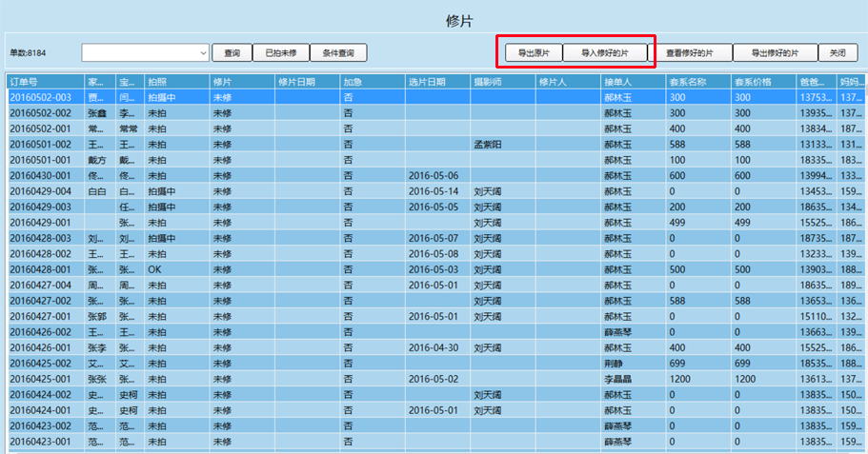
Task: Select order row 20160428-002
Action: [435, 254]
